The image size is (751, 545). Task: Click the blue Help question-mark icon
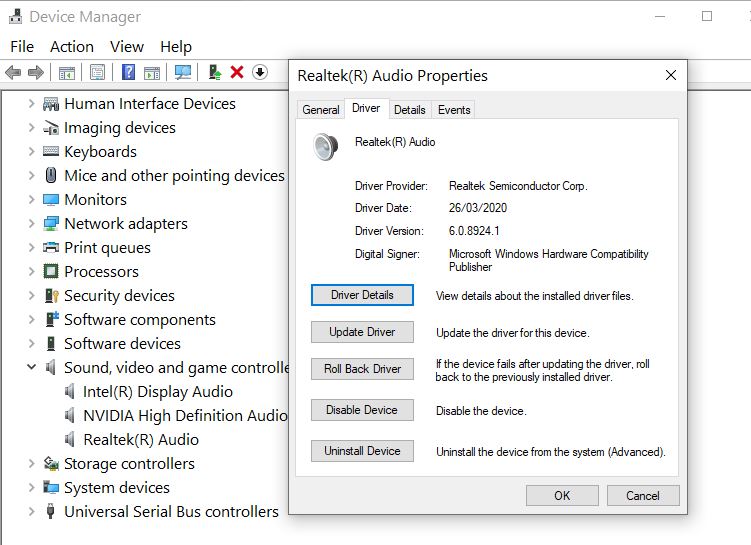(x=128, y=72)
